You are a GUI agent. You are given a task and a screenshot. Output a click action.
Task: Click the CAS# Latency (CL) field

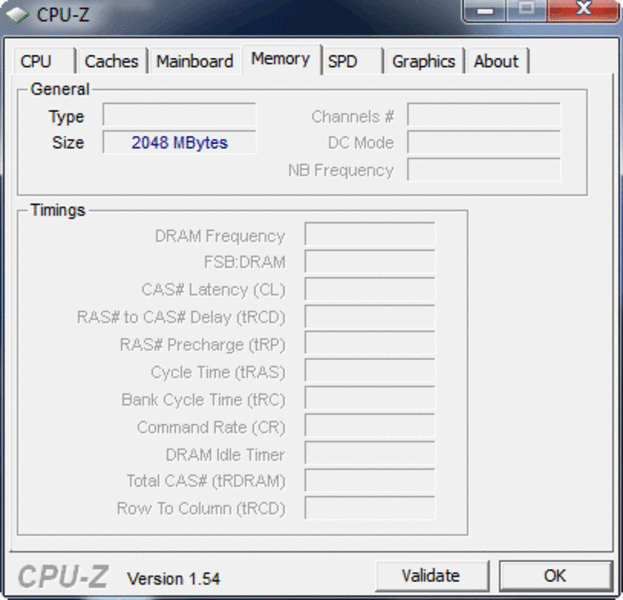tap(370, 289)
